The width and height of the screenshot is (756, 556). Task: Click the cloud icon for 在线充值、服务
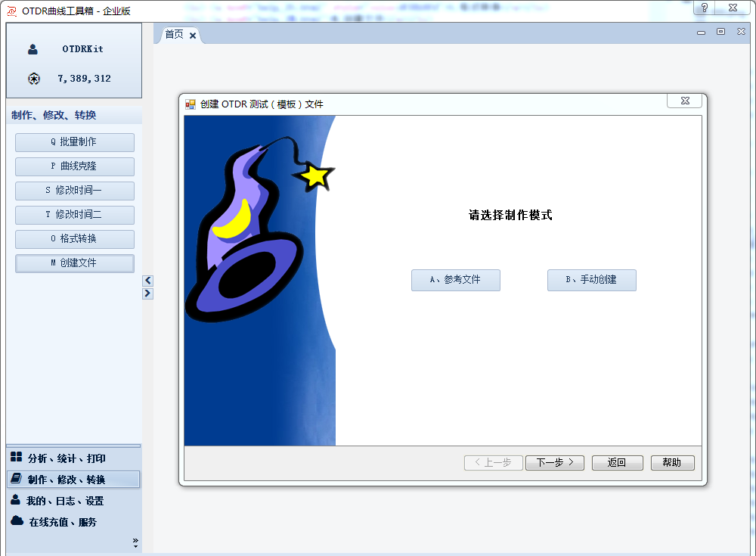[x=16, y=521]
